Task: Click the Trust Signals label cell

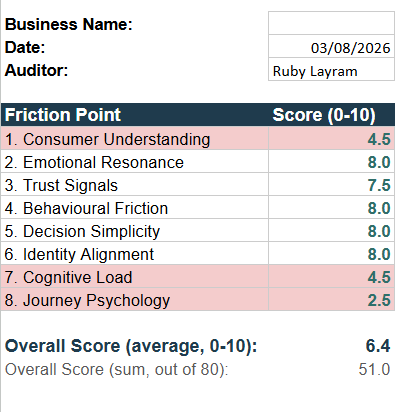Action: [x=135, y=185]
